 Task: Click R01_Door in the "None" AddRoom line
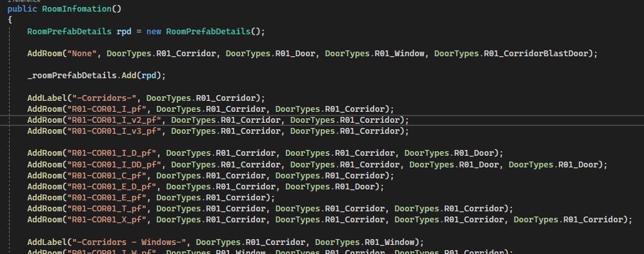296,54
